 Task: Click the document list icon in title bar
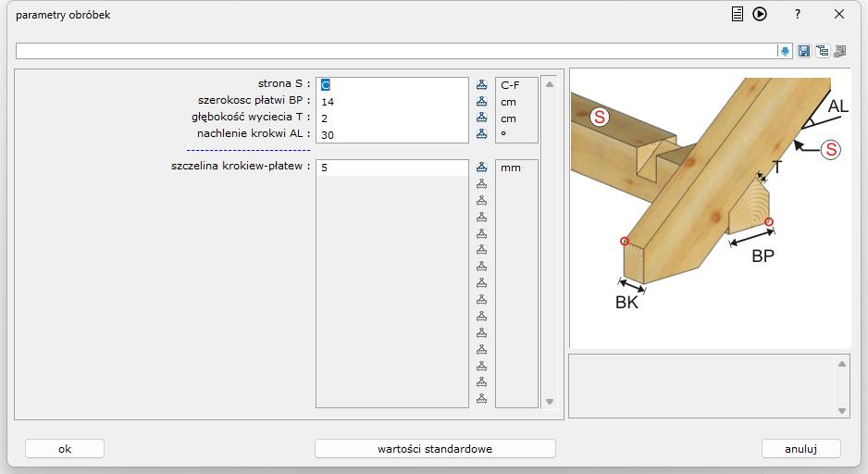[x=738, y=14]
